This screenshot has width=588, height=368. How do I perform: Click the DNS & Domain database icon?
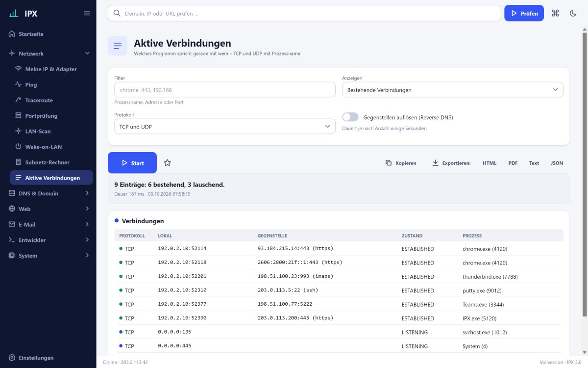[x=12, y=193]
